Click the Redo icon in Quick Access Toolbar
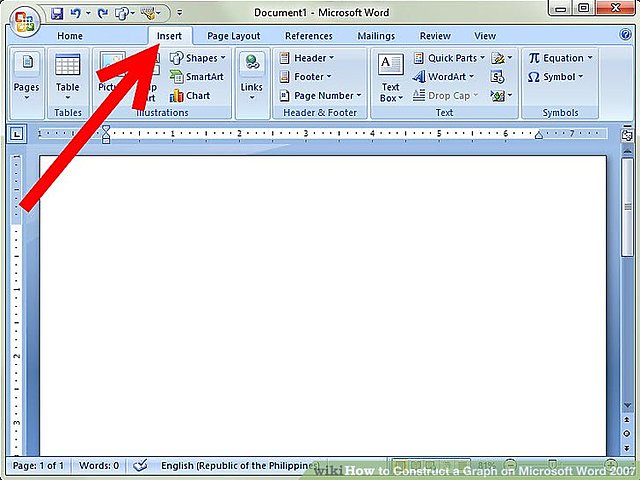Viewport: 640px width, 480px height. (102, 13)
